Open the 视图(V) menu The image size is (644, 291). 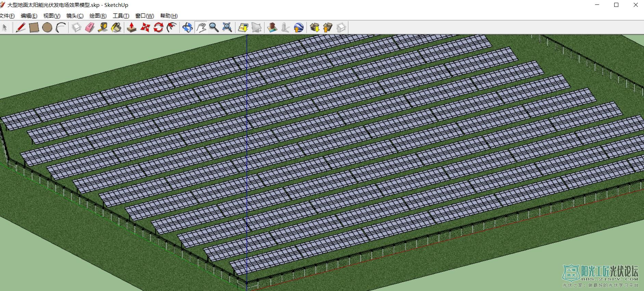tap(52, 16)
